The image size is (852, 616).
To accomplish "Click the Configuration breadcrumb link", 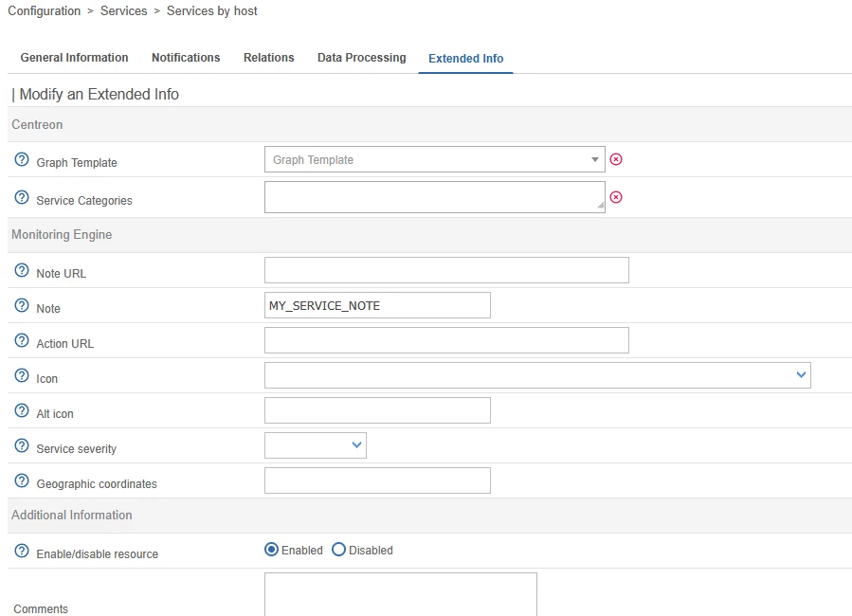I will 45,11.
